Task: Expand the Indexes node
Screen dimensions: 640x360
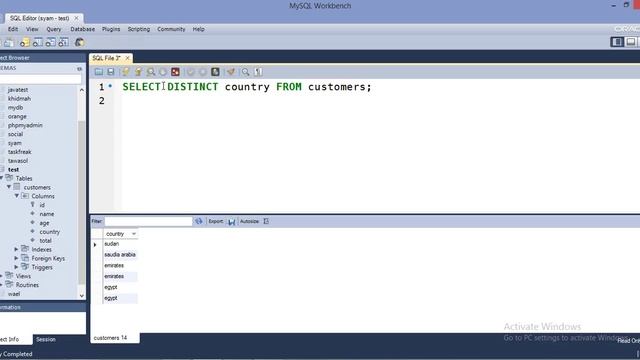Action: 16,249
